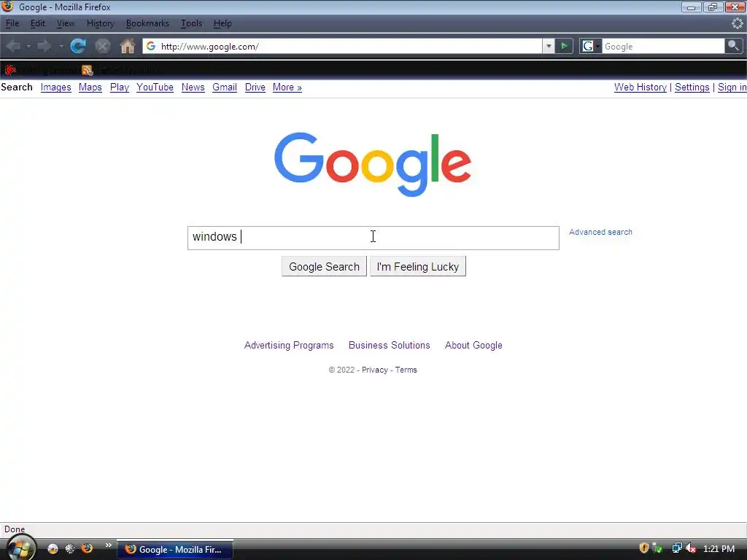Open the Settings link
The height and width of the screenshot is (560, 747).
[x=692, y=87]
